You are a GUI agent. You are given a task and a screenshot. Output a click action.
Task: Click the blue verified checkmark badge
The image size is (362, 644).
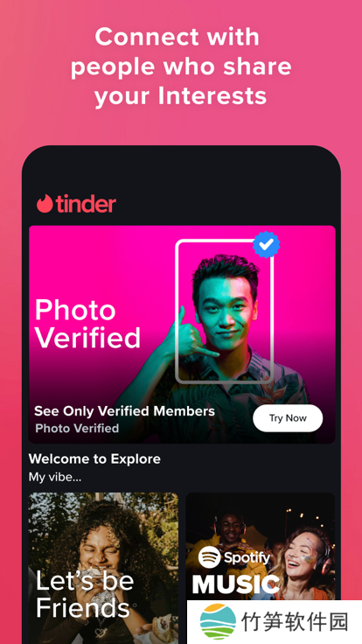(x=267, y=245)
